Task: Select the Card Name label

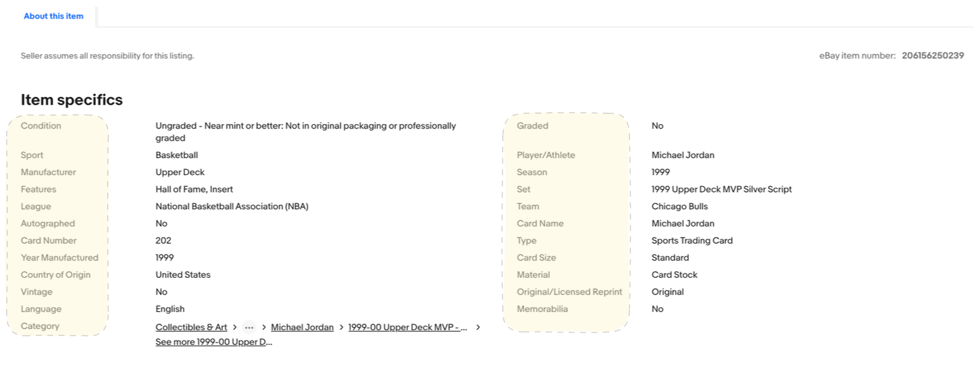Action: coord(541,224)
